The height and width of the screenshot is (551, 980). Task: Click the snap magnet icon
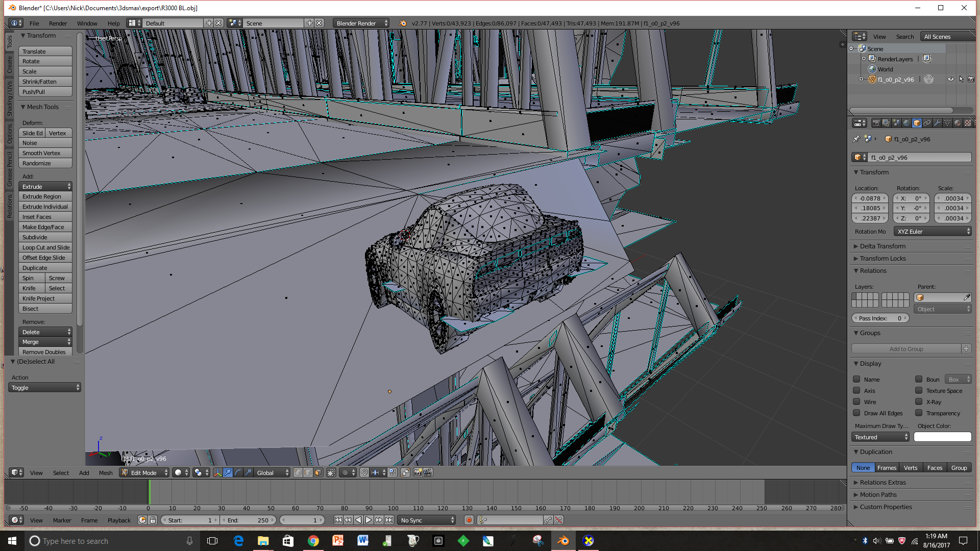click(364, 473)
